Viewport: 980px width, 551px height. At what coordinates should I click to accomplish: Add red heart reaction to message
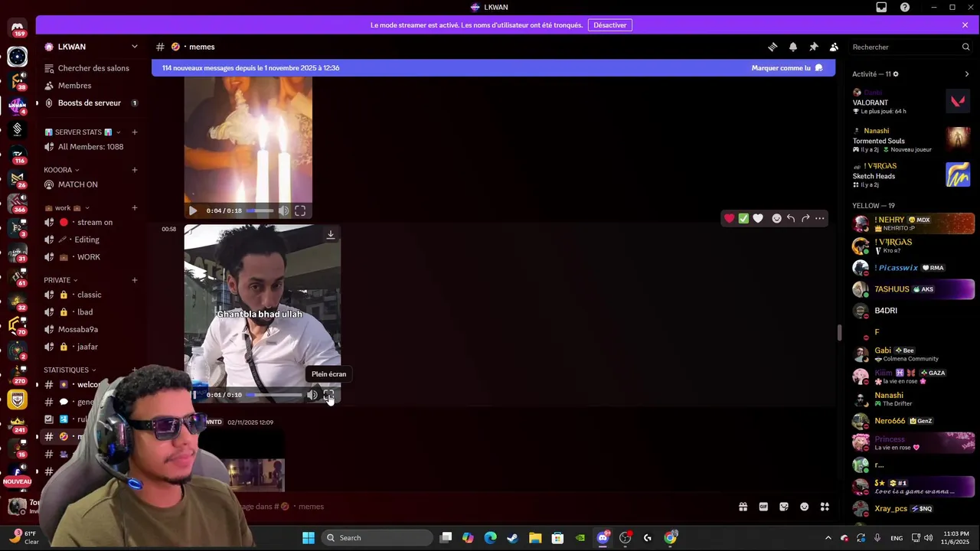click(x=730, y=218)
